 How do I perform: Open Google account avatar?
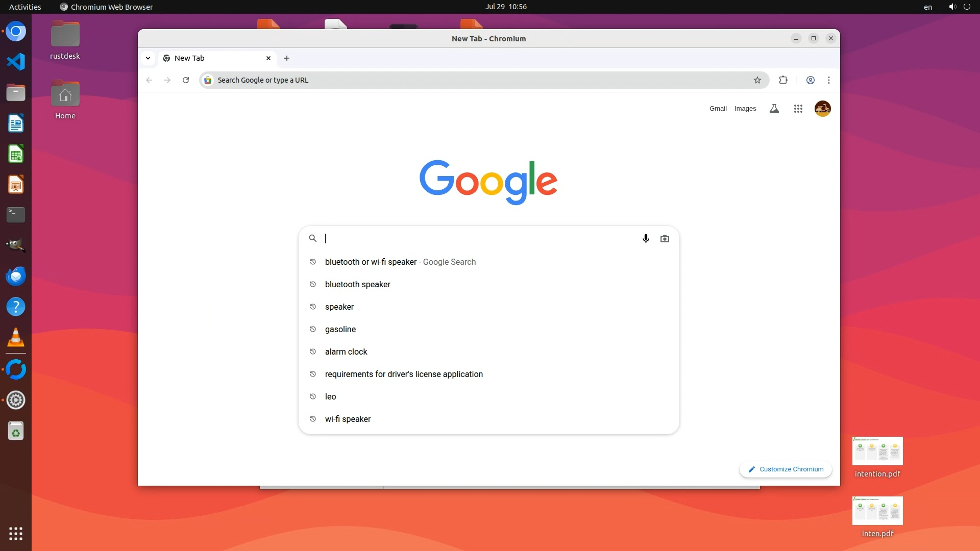[x=822, y=109]
